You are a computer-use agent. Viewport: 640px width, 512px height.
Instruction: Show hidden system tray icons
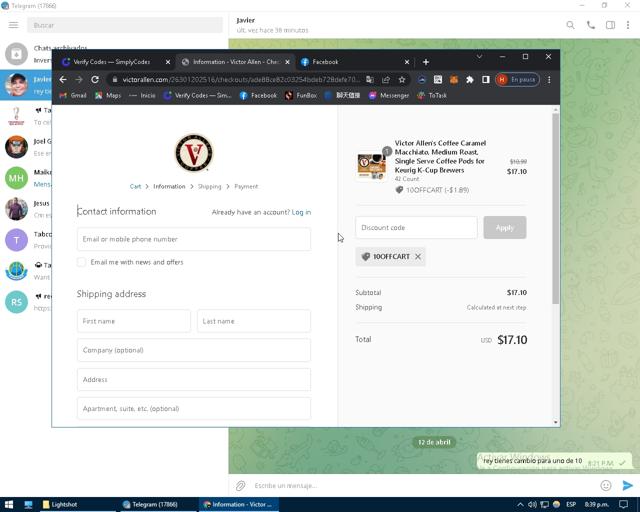point(520,505)
